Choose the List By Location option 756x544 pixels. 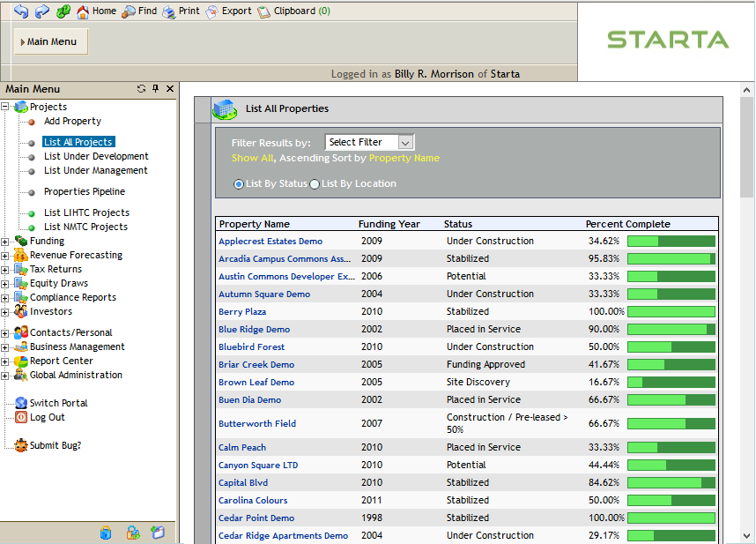[x=315, y=183]
